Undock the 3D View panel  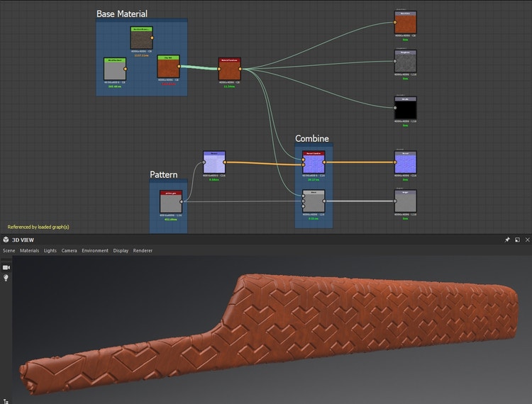[x=517, y=240]
